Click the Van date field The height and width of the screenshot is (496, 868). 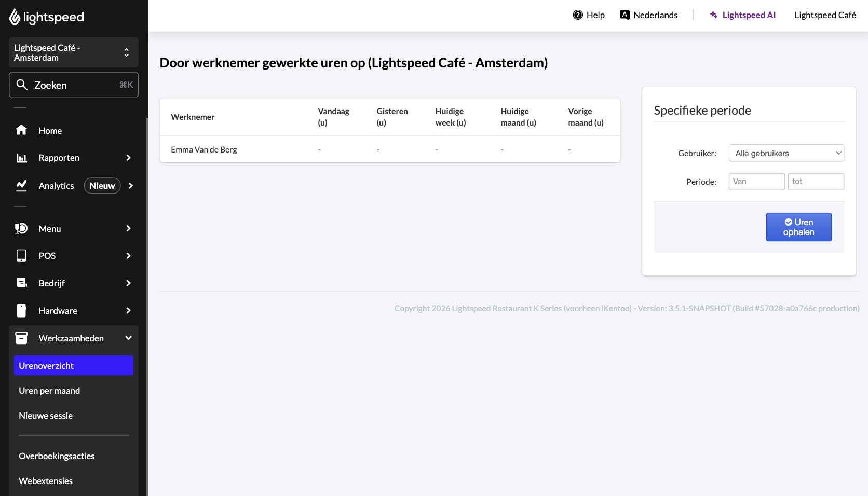point(756,182)
